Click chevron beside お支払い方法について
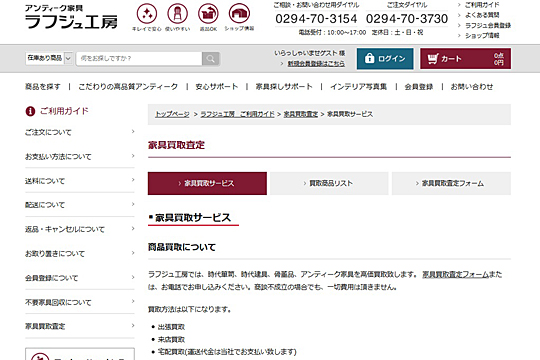Screen dimensions: 540x360 [133, 156]
